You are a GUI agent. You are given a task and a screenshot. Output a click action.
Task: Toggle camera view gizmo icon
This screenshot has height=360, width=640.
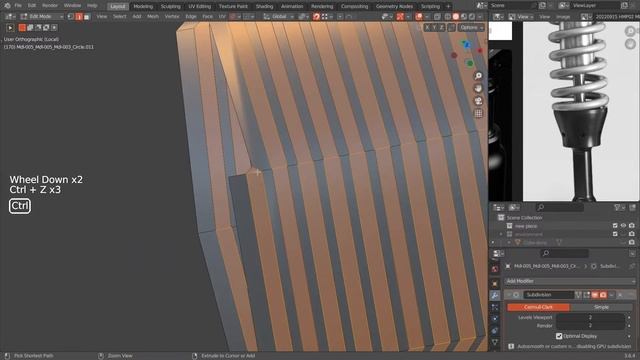point(478,101)
